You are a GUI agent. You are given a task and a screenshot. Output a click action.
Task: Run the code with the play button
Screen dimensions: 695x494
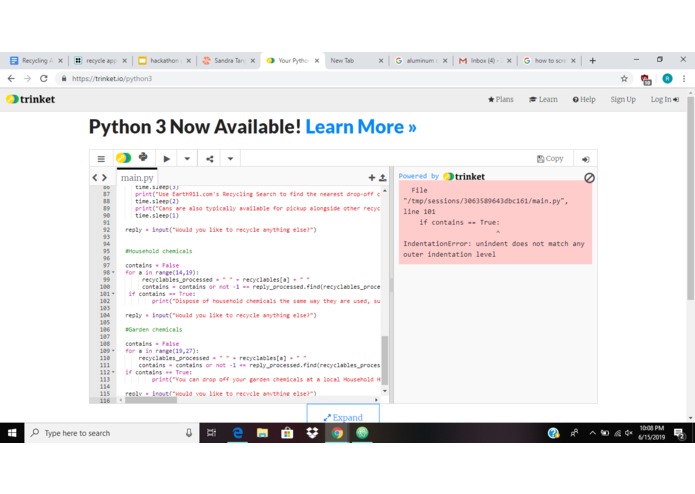tap(167, 159)
